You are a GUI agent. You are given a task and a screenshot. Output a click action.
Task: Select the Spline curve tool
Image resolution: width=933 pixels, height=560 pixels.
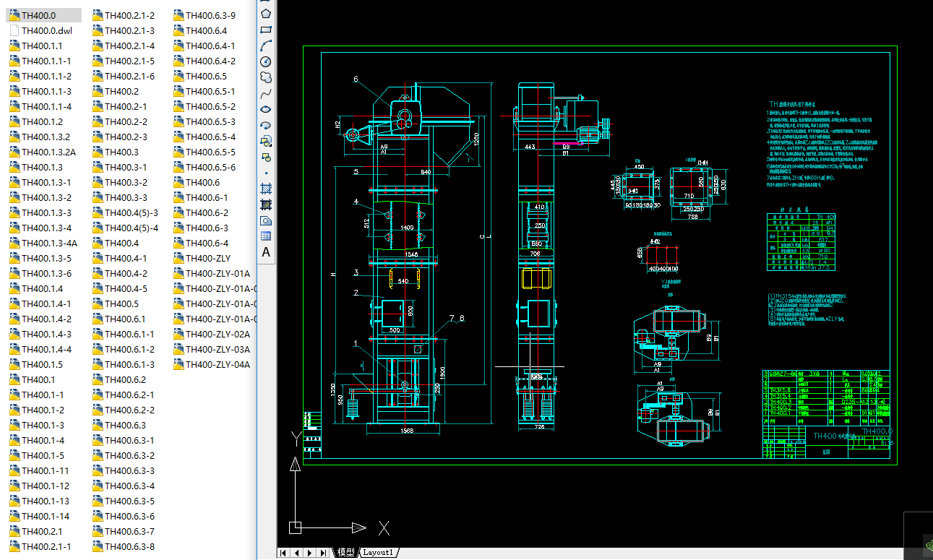[266, 93]
